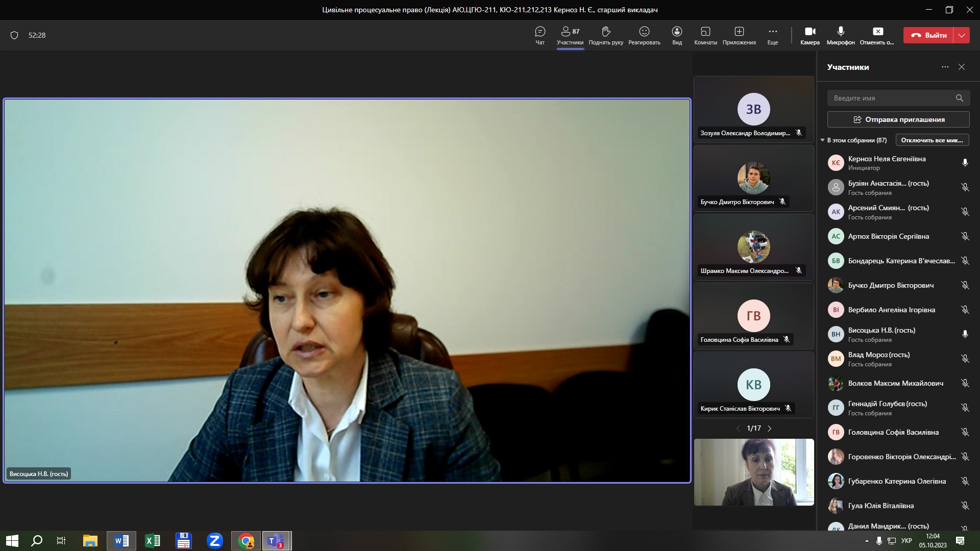Toggle Бондарець Катерина's muted mic icon

pos(965,261)
